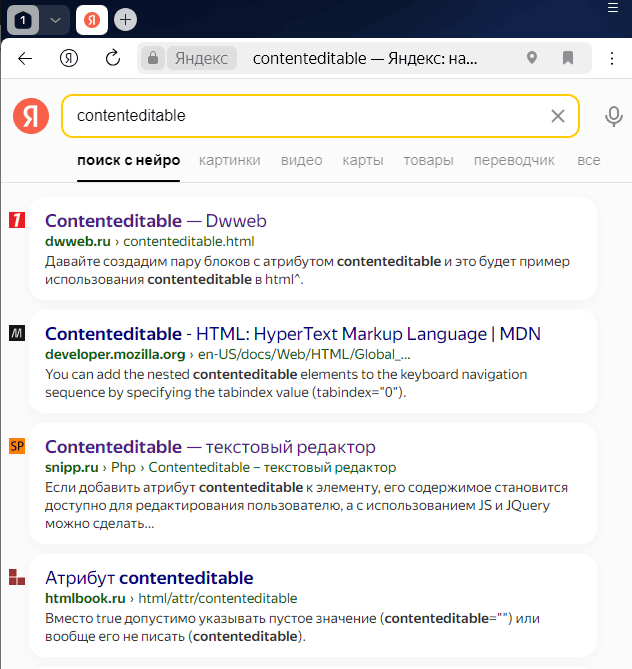
Task: Click the MDN result favicon
Action: [x=17, y=333]
